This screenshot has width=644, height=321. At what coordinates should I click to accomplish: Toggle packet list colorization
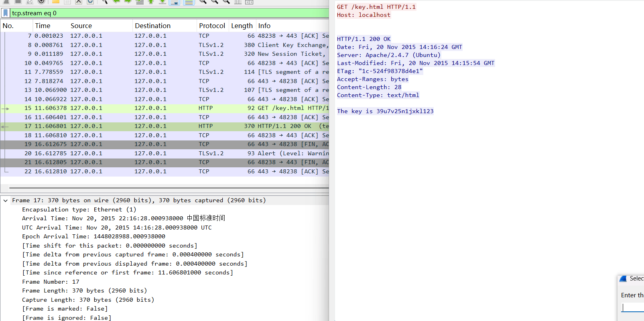pos(189,2)
